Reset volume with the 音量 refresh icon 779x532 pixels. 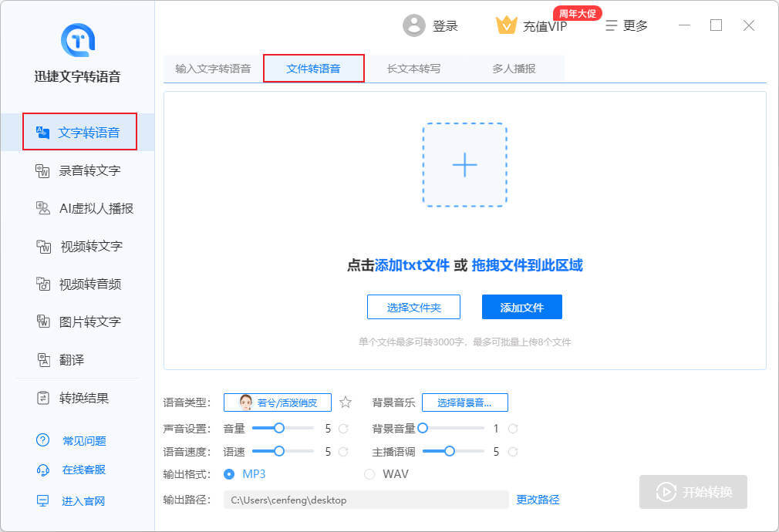[343, 429]
